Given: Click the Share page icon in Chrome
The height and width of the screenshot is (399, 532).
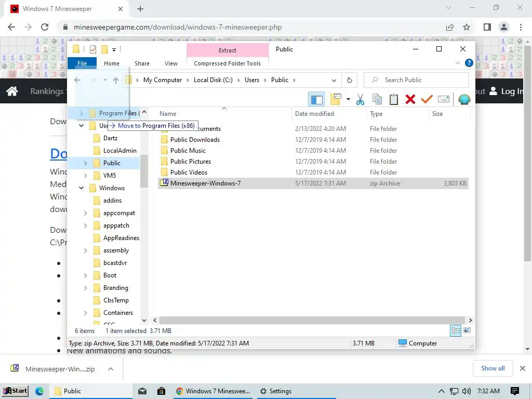Looking at the screenshot, I should (450, 27).
